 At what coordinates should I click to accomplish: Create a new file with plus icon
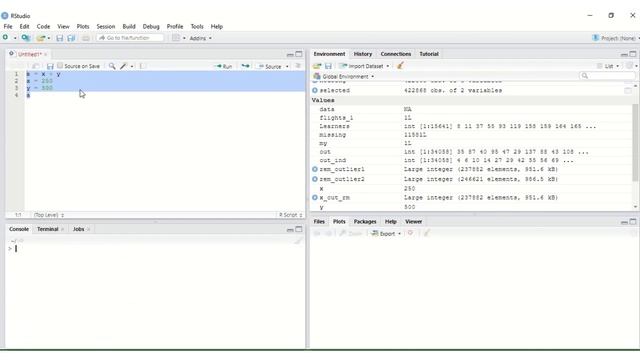5,38
